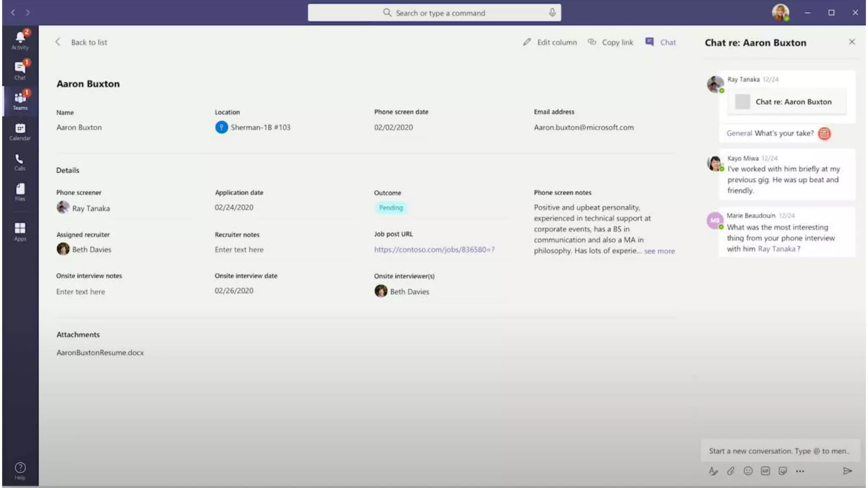Image resolution: width=868 pixels, height=488 pixels.
Task: Open the GIF picker icon
Action: coord(765,471)
